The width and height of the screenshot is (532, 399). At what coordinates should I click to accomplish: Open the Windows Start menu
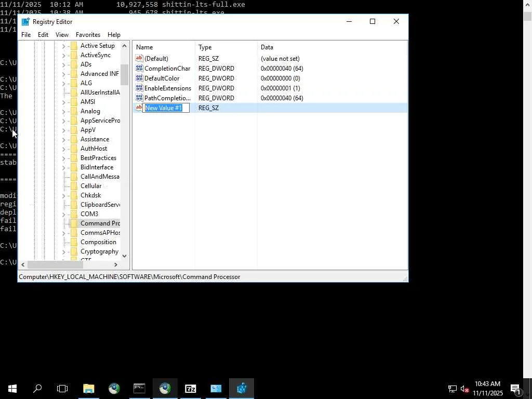(x=12, y=389)
